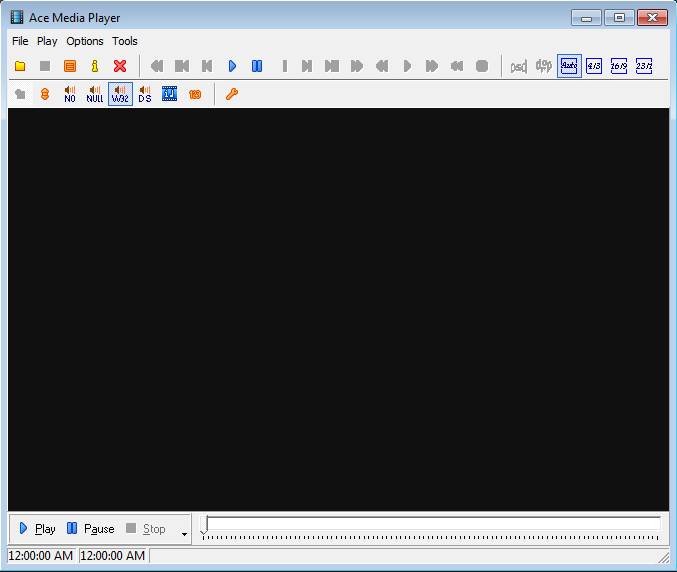Open settings via the orange wrench icon
The image size is (677, 572).
point(232,94)
